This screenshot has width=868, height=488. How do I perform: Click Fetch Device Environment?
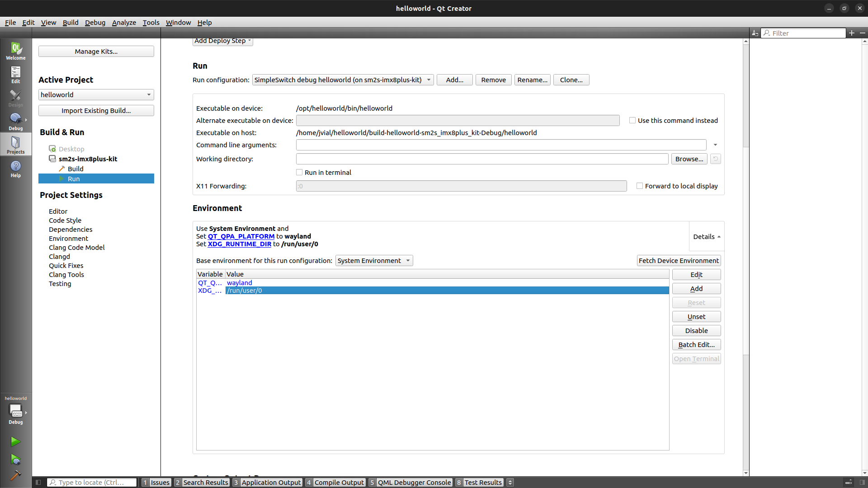point(678,260)
